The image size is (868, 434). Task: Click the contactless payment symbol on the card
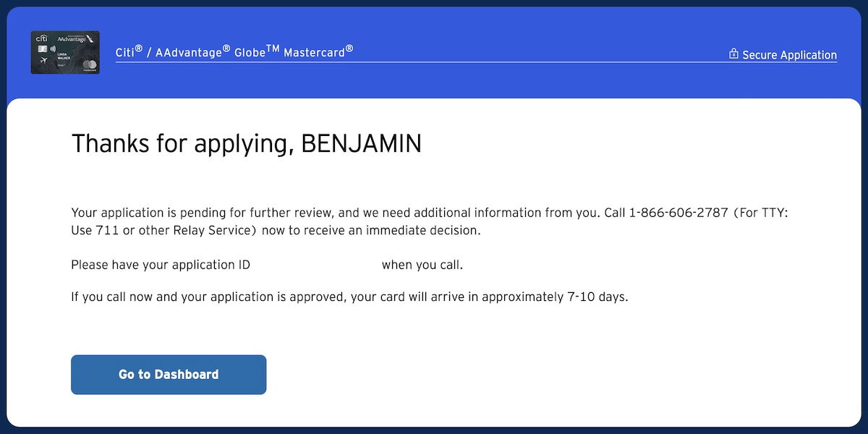54,49
